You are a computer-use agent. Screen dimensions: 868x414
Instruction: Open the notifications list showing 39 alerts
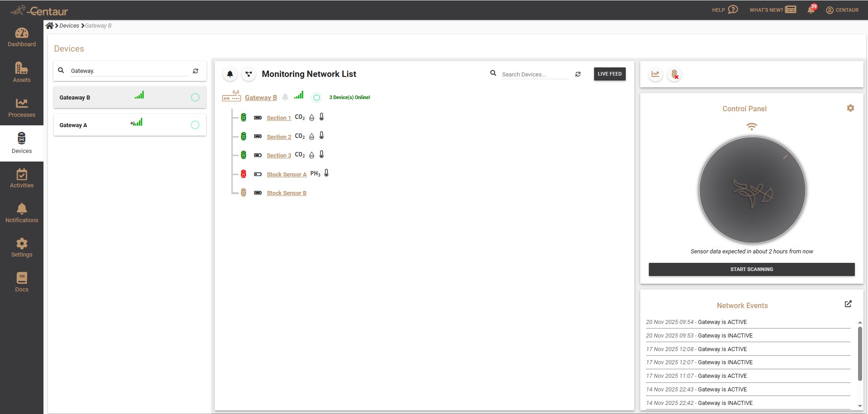[x=811, y=10]
